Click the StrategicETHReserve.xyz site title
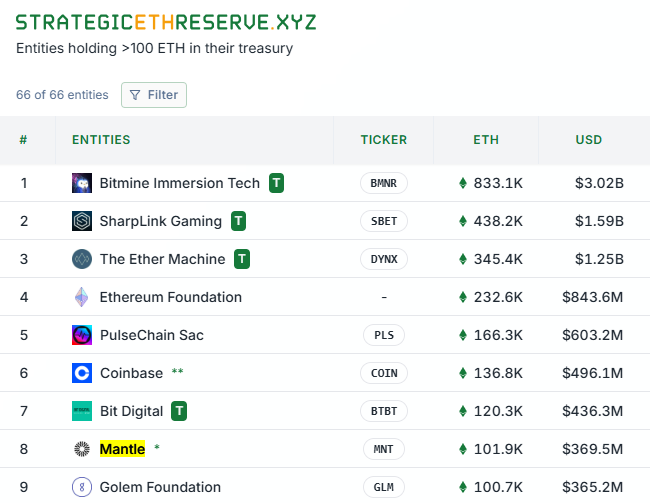The image size is (650, 503). click(x=166, y=22)
